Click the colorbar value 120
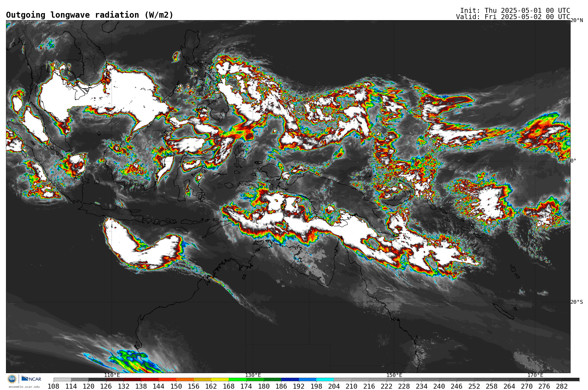The image size is (588, 390). click(89, 386)
